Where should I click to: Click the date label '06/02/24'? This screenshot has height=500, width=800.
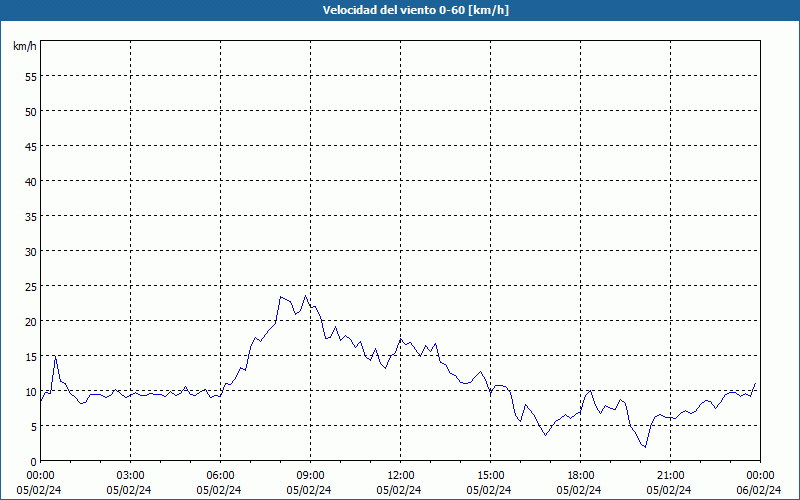(x=759, y=490)
